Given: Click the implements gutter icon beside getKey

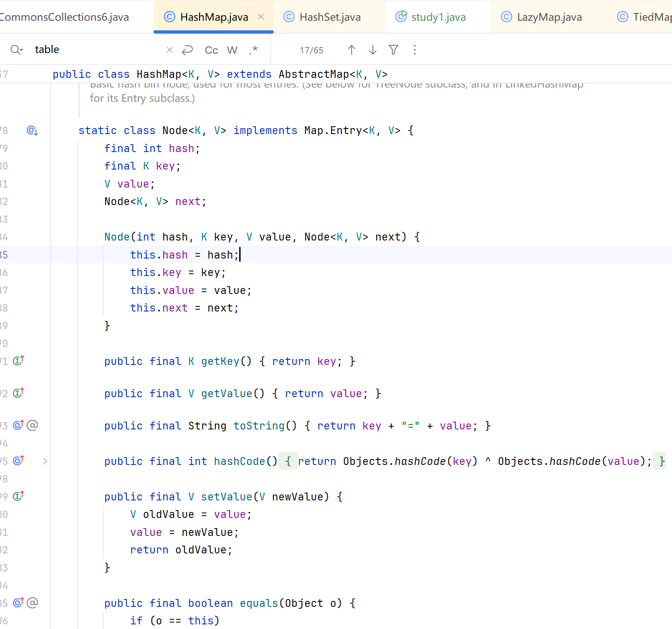Looking at the screenshot, I should [18, 361].
